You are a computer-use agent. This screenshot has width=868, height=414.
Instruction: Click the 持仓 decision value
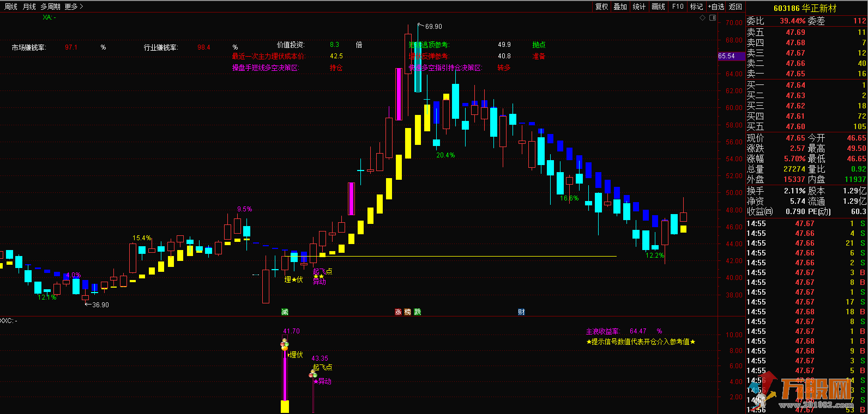(x=336, y=68)
